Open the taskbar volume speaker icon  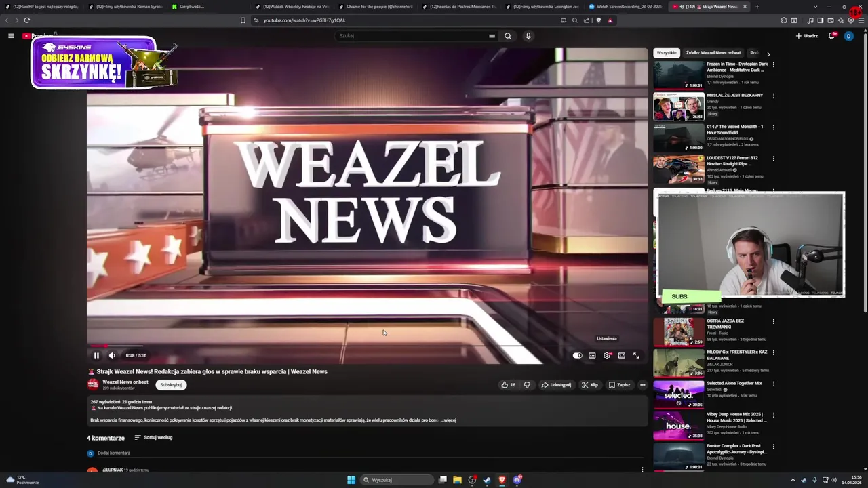833,480
